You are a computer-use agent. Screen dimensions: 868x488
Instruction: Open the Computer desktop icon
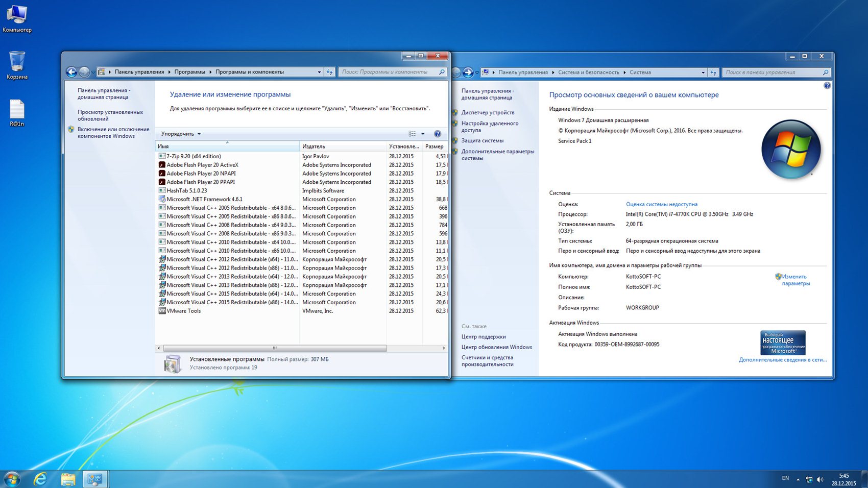point(17,18)
